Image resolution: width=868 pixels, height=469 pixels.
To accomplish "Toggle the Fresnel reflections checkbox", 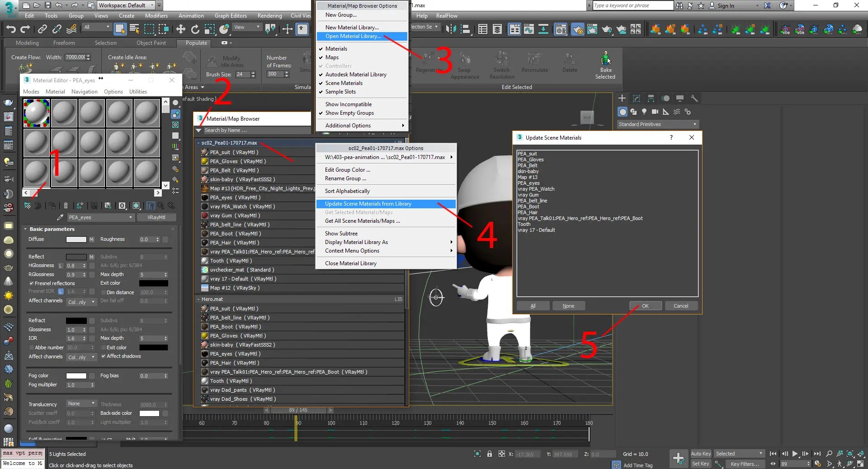I will click(x=31, y=283).
